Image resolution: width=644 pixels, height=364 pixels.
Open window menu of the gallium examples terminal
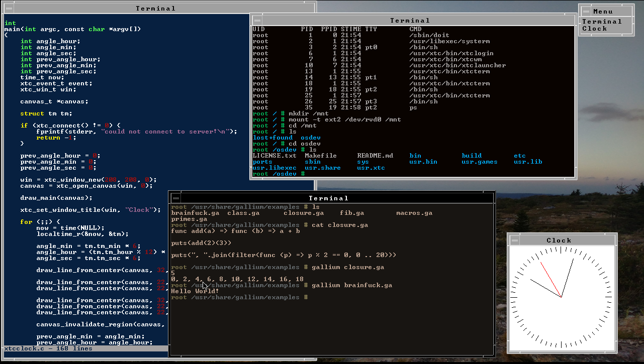click(175, 198)
